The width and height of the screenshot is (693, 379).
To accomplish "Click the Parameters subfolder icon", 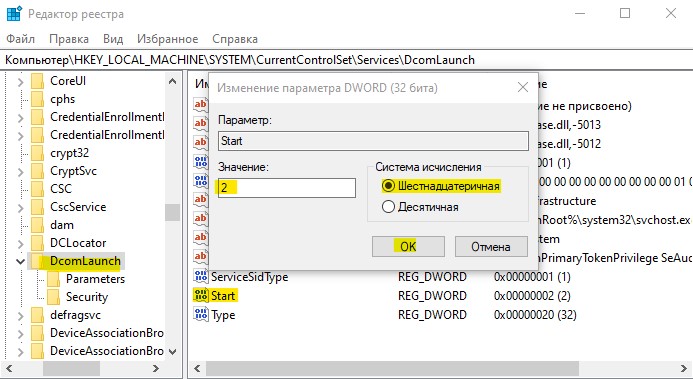I will (53, 279).
